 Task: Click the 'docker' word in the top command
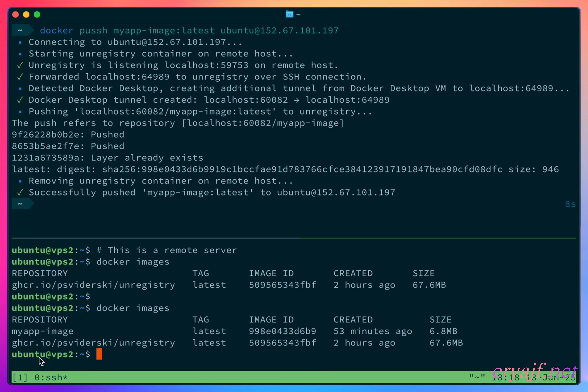(x=57, y=30)
